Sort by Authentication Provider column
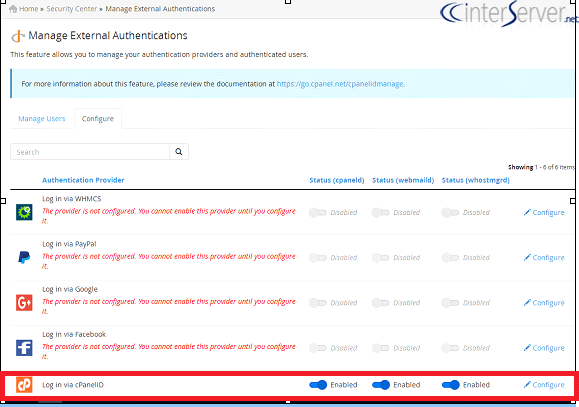The image size is (579, 407). tap(83, 180)
